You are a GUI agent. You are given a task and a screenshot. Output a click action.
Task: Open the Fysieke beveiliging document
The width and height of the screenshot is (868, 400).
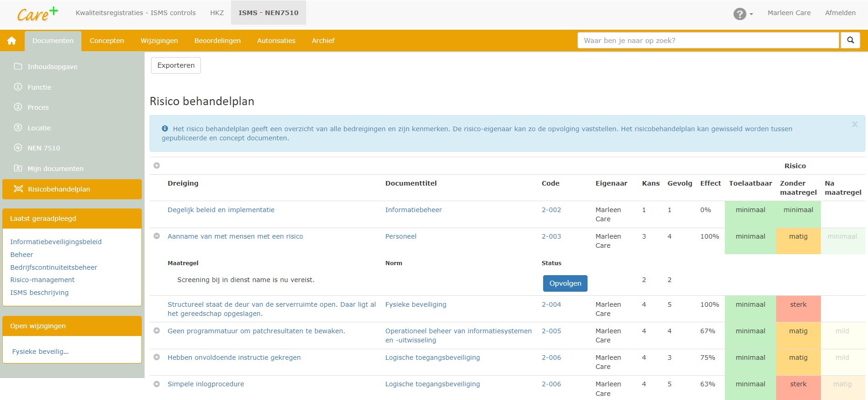(416, 304)
